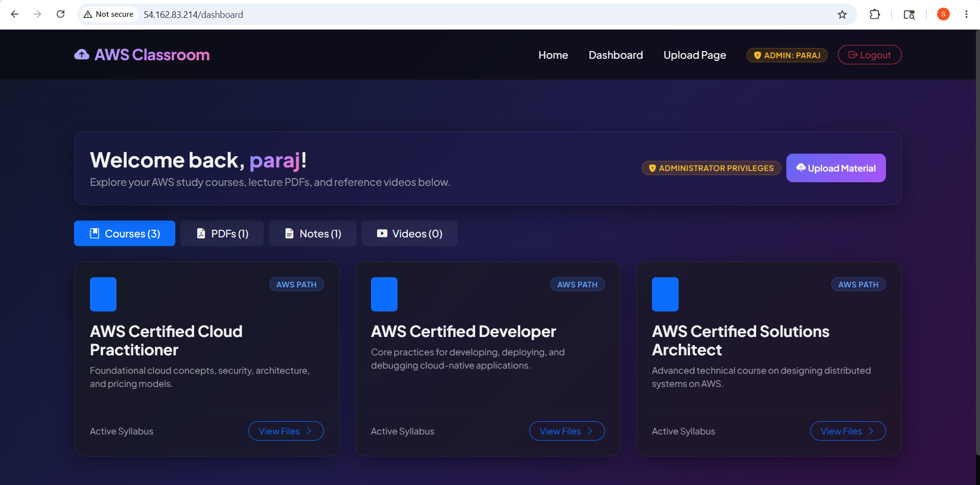The height and width of the screenshot is (485, 980).
Task: Click the Not secure site warning
Action: [109, 14]
